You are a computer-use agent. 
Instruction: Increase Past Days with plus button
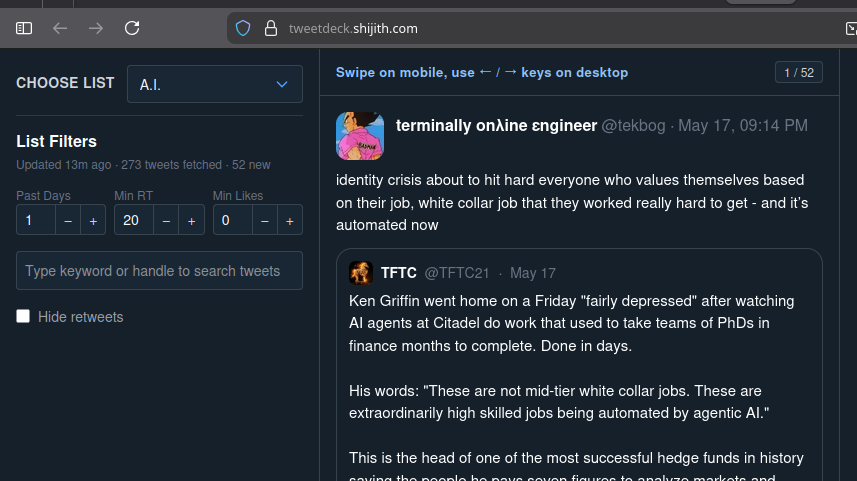point(93,220)
